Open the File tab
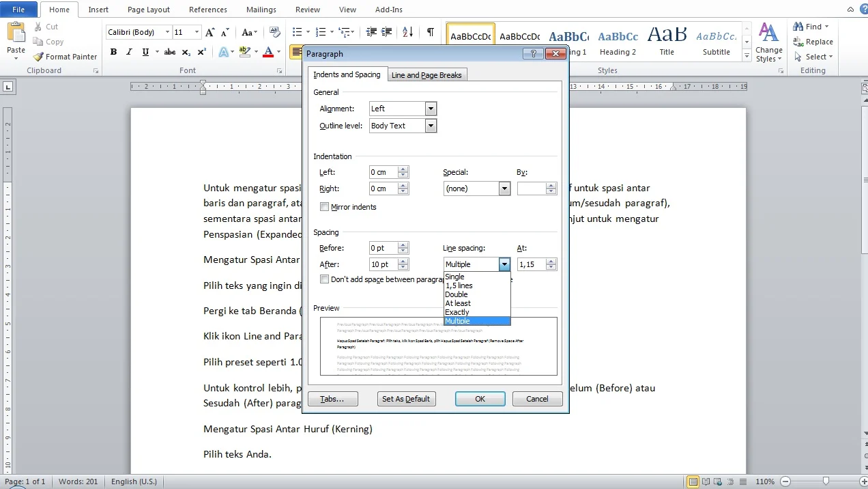This screenshot has height=489, width=868. click(18, 10)
